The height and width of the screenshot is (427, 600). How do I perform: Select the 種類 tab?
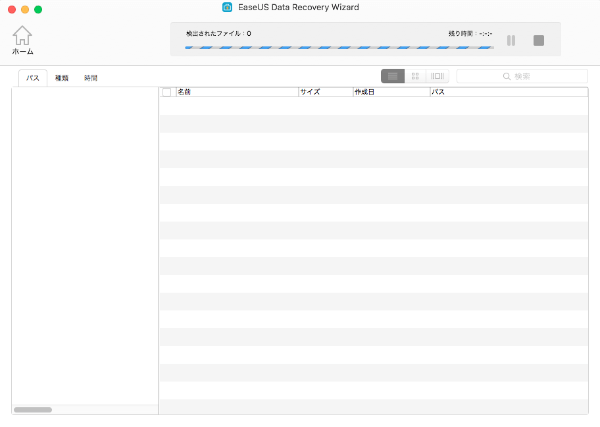tap(62, 78)
